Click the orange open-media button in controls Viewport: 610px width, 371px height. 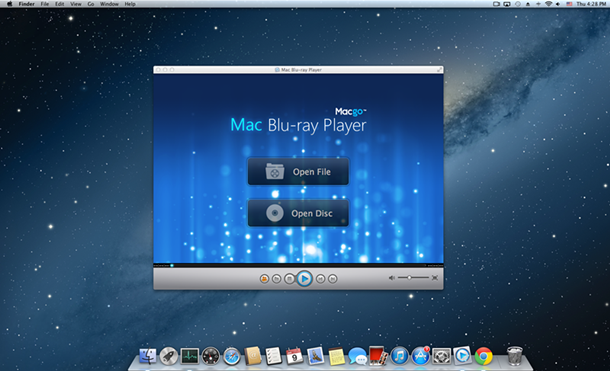[x=264, y=278]
